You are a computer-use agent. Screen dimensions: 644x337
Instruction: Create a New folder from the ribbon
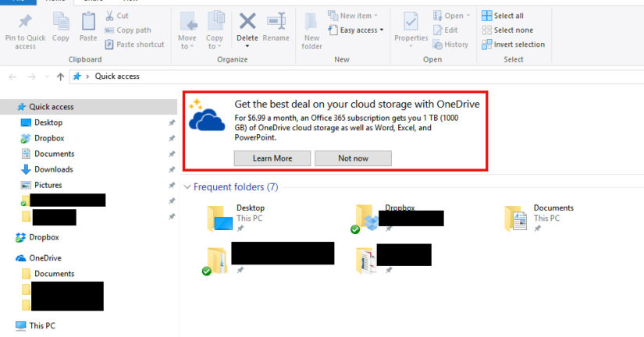[x=311, y=30]
